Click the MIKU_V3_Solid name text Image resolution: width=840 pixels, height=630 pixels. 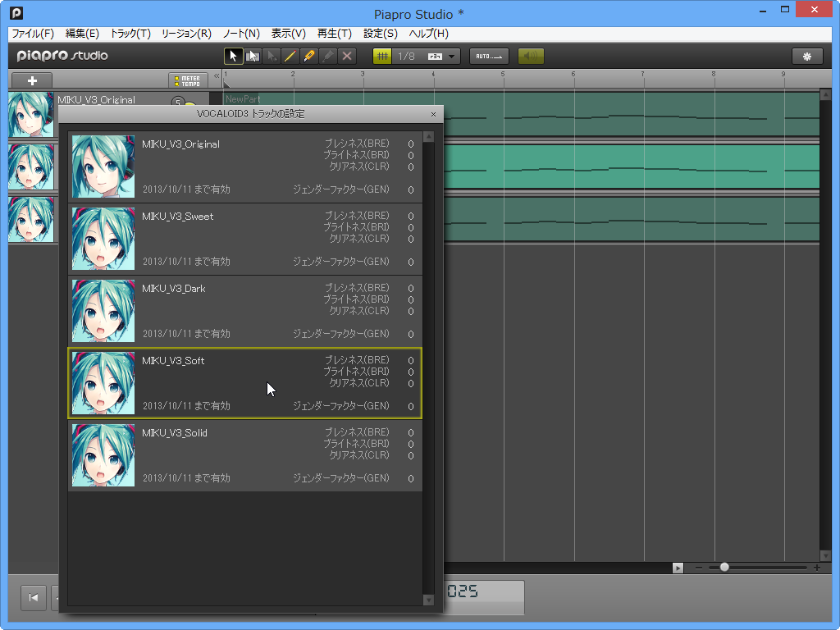(x=175, y=433)
